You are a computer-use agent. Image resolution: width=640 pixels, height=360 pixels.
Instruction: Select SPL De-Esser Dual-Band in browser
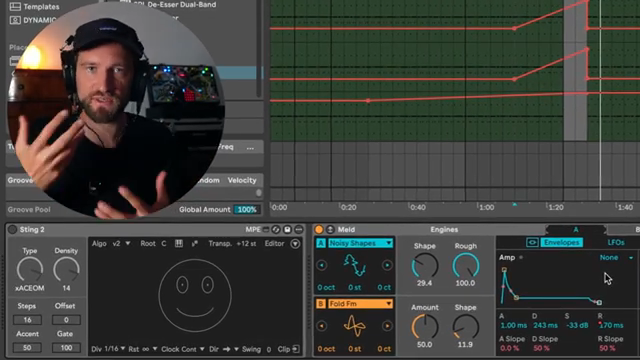coord(175,4)
